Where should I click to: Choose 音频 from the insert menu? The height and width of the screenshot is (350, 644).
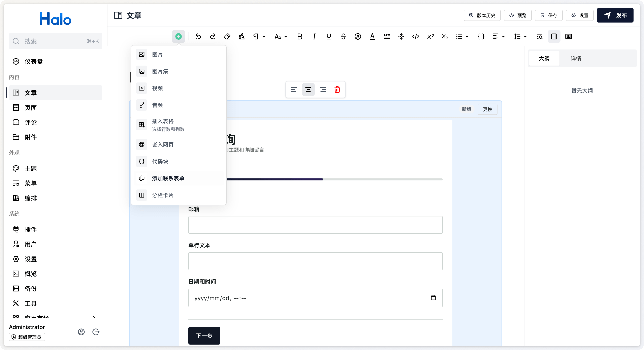pos(179,105)
